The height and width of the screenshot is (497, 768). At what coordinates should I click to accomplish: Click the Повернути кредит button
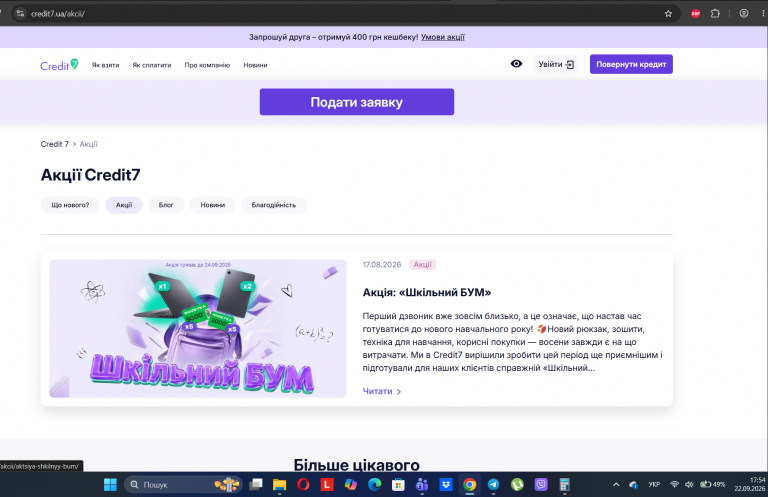631,64
